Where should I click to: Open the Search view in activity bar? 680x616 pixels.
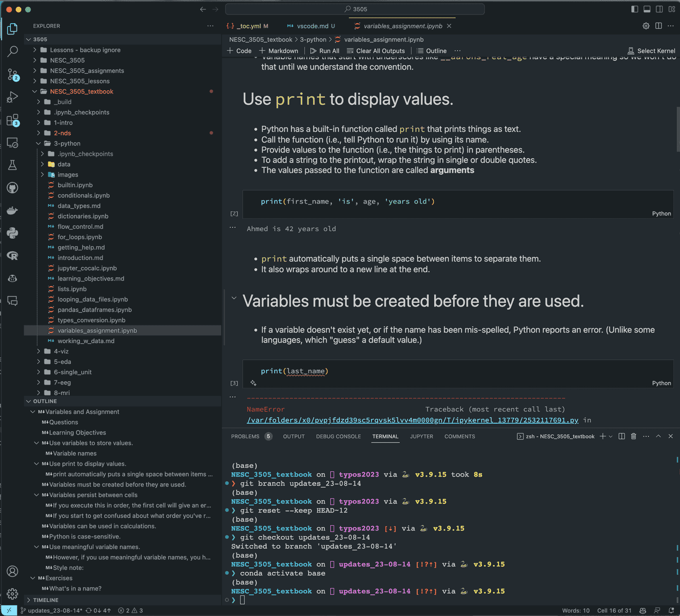[13, 51]
